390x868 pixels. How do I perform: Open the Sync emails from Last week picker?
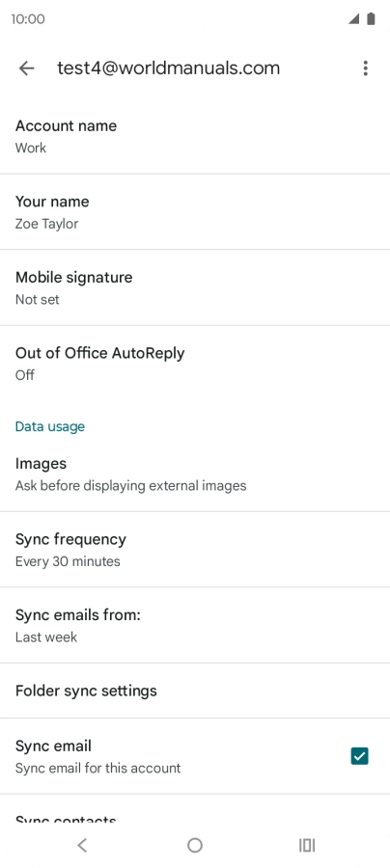(195, 626)
